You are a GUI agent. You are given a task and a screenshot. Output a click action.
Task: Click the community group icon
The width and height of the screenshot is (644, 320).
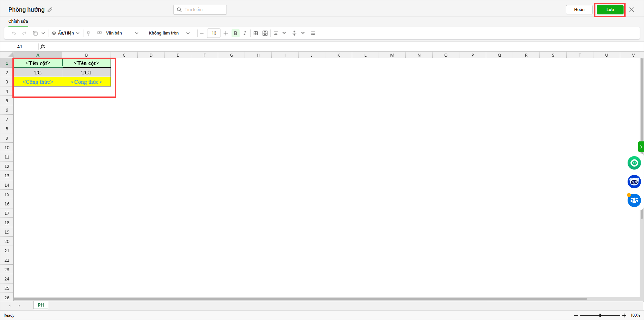(634, 200)
